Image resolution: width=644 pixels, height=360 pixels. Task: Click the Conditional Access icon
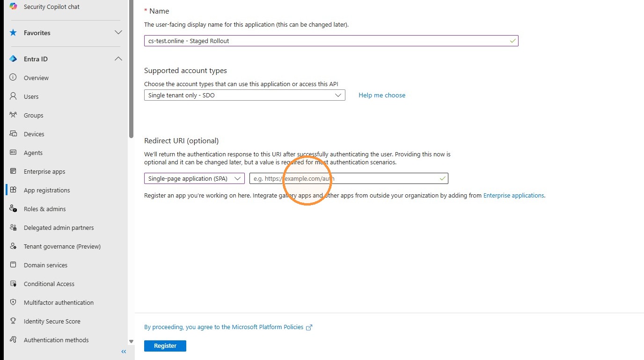13,284
